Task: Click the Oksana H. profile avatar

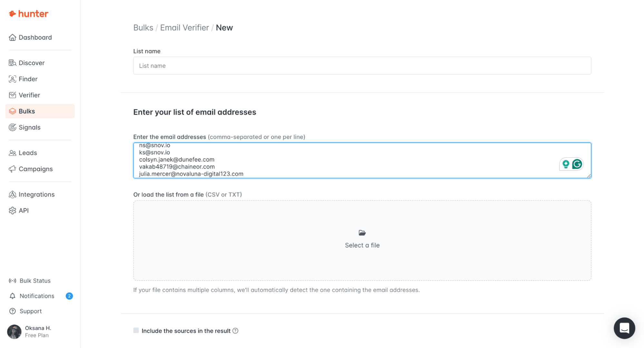Action: tap(14, 332)
